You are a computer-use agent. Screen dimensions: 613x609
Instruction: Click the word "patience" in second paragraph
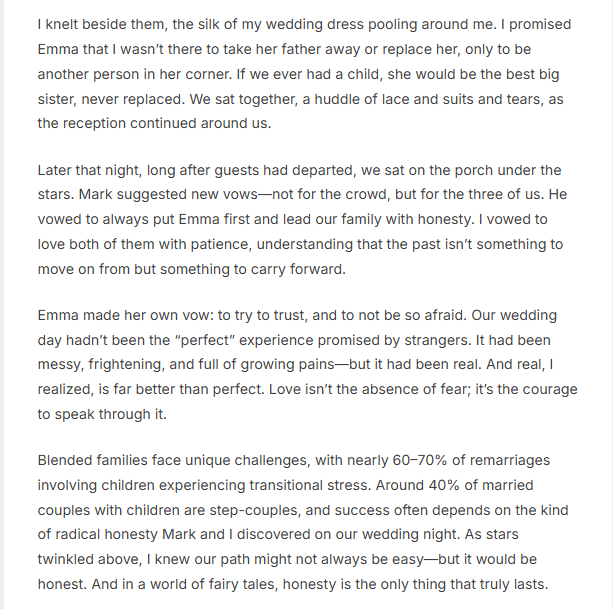[230, 245]
